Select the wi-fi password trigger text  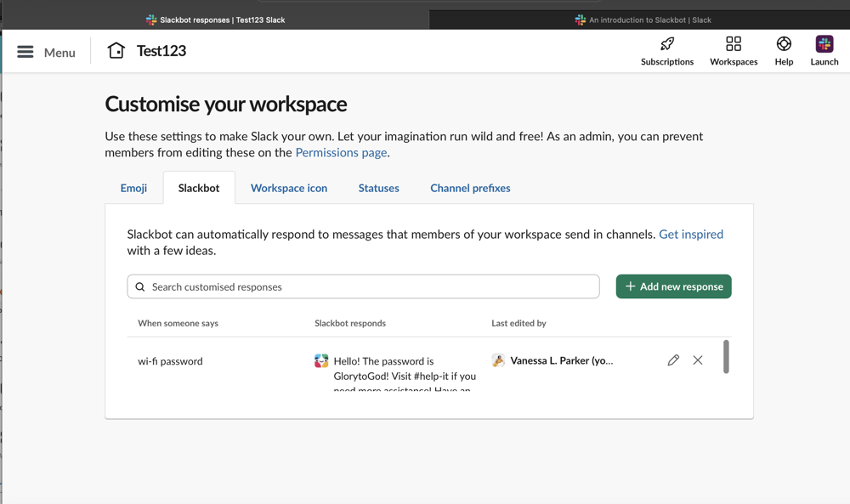click(170, 361)
